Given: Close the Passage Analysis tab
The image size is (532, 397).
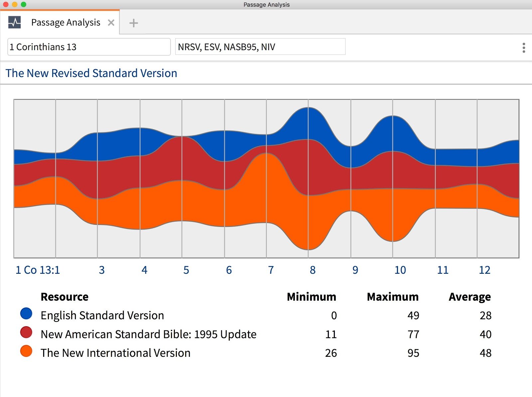Looking at the screenshot, I should [x=111, y=23].
